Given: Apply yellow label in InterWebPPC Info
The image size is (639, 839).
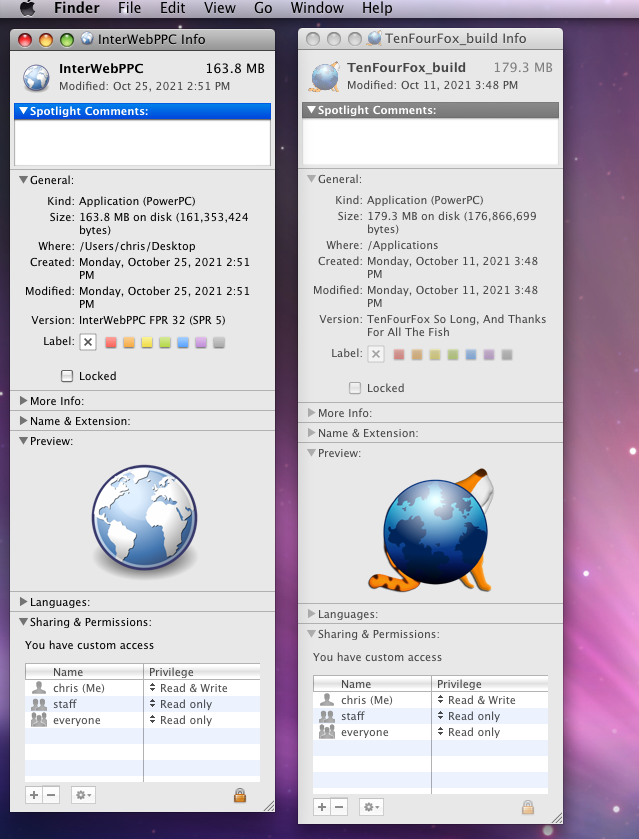Looking at the screenshot, I should (x=147, y=342).
